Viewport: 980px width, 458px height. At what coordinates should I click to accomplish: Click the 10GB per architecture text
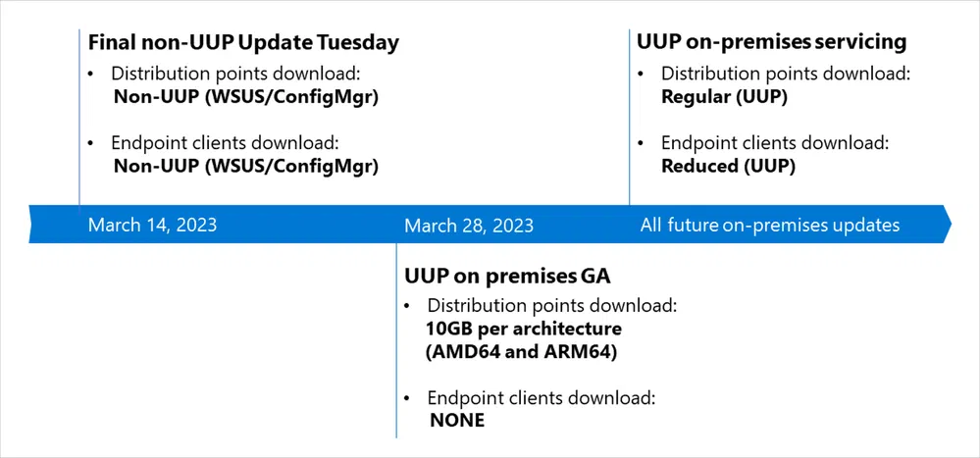click(x=524, y=329)
